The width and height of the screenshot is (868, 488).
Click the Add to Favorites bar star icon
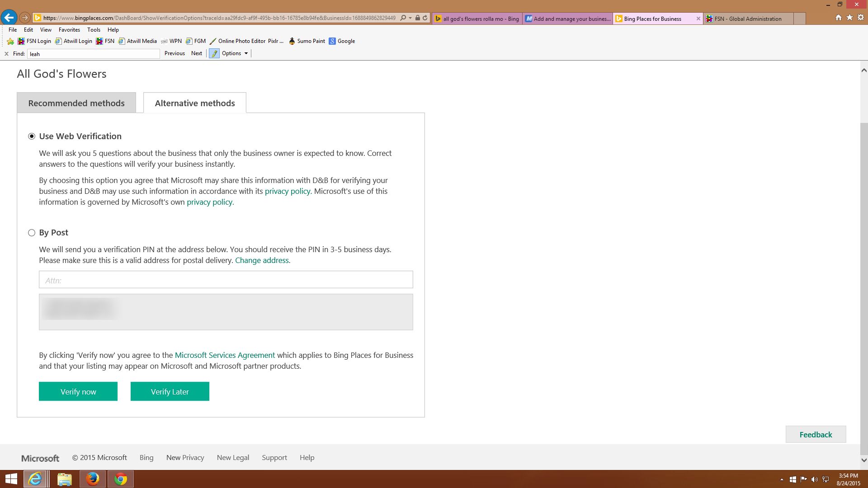tap(10, 41)
